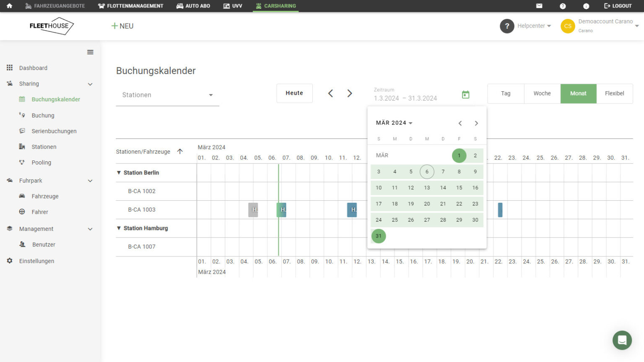Collapse the Sharing section chevron
Image resolution: width=644 pixels, height=362 pixels.
90,84
